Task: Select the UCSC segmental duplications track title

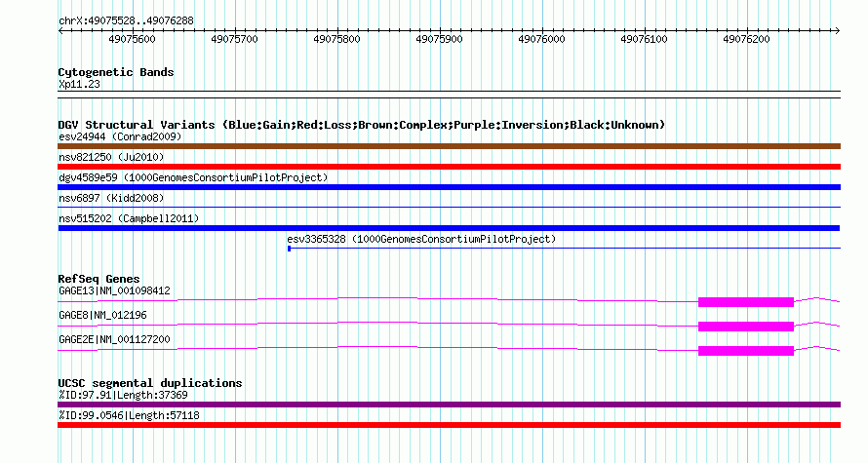Action: tap(150, 383)
